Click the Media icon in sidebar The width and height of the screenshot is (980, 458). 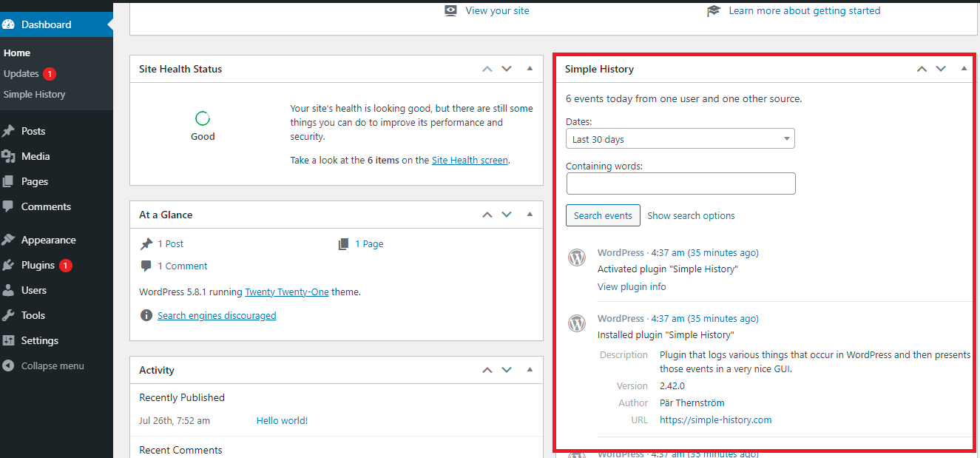pyautogui.click(x=9, y=156)
